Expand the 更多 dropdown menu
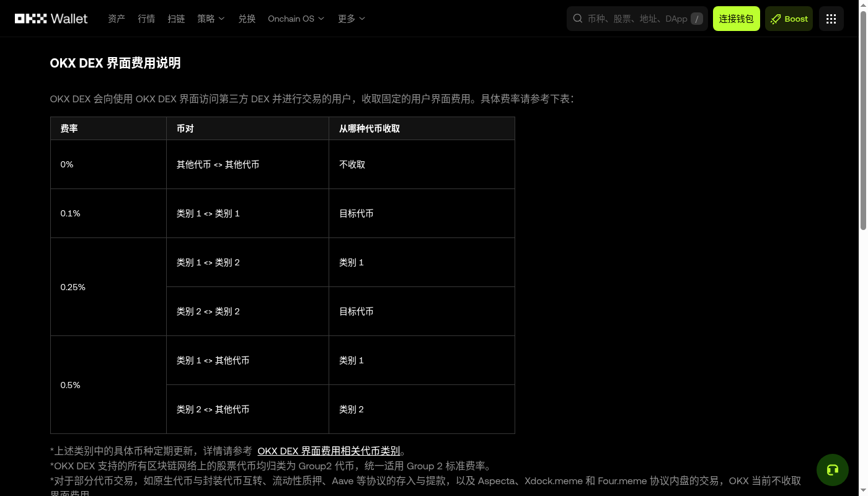The height and width of the screenshot is (496, 868). pyautogui.click(x=352, y=19)
